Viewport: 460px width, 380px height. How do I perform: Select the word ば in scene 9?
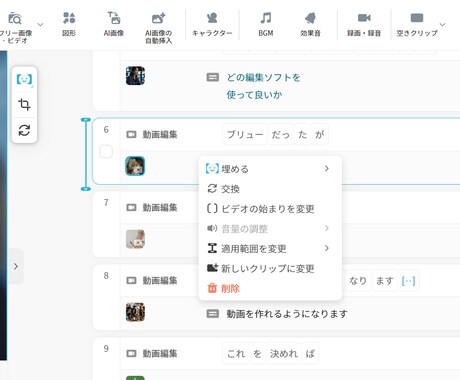[x=310, y=353]
